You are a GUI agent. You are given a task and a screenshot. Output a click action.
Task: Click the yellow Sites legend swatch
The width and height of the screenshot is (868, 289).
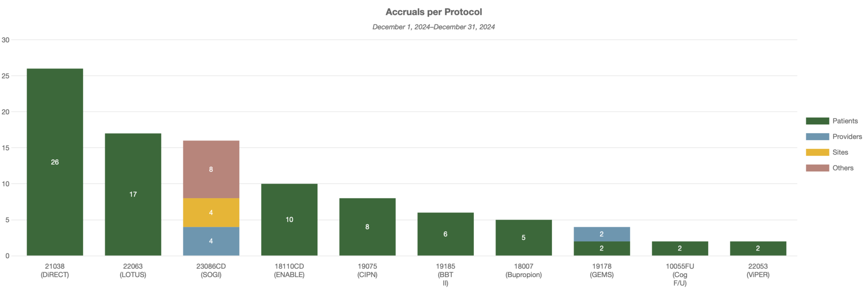[817, 152]
